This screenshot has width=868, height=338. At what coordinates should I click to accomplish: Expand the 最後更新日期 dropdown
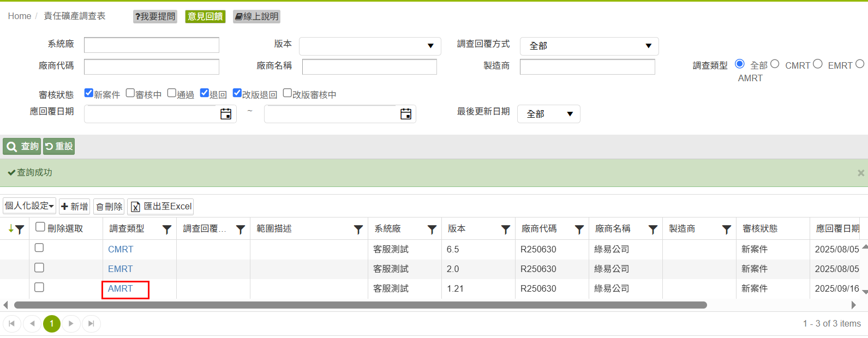coord(548,114)
